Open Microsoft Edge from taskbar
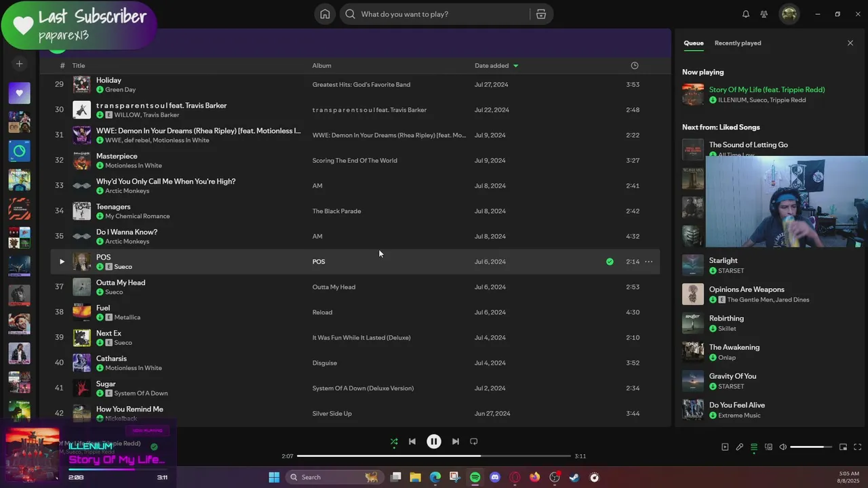 click(x=435, y=477)
